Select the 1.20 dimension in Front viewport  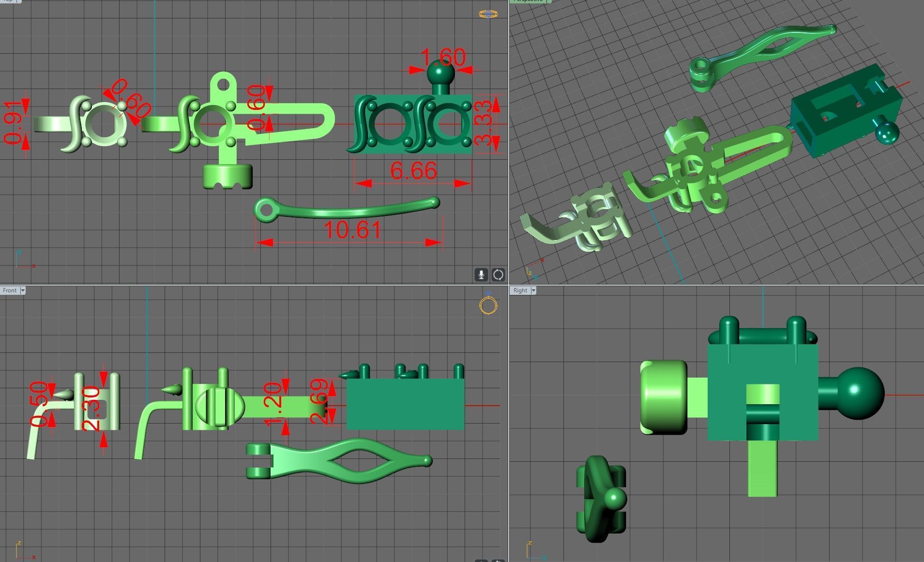273,404
